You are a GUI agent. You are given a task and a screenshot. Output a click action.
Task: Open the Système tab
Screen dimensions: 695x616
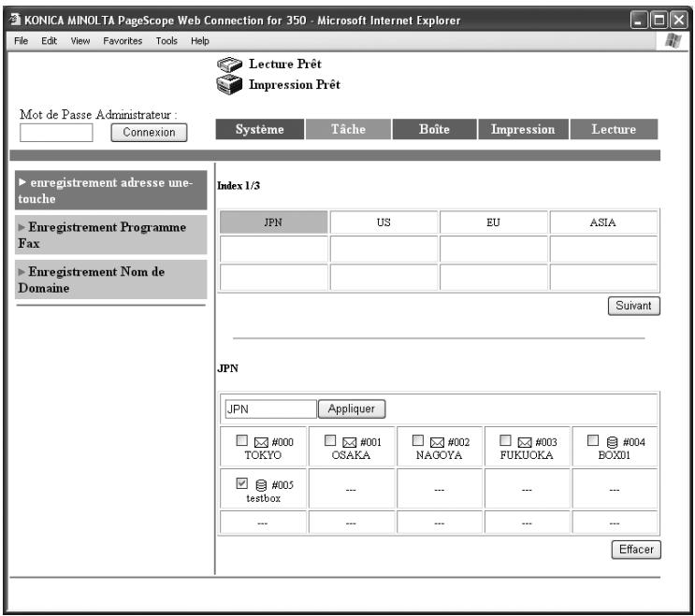pos(260,129)
